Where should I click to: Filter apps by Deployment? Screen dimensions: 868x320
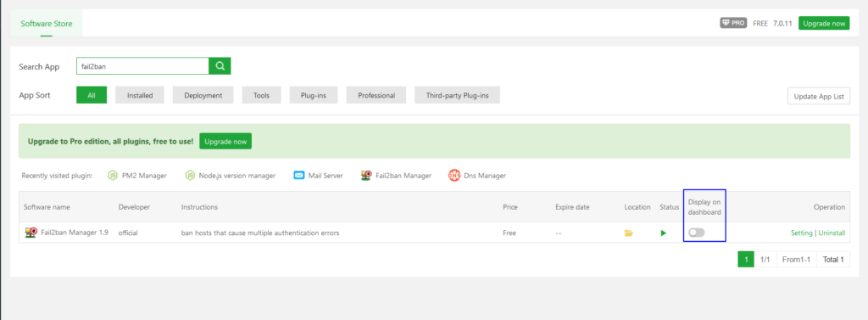[203, 95]
